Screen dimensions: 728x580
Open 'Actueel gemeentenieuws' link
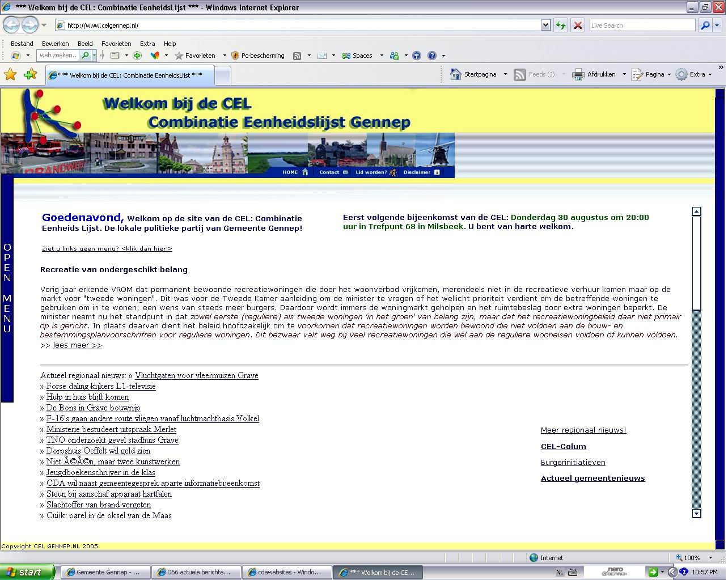point(593,478)
